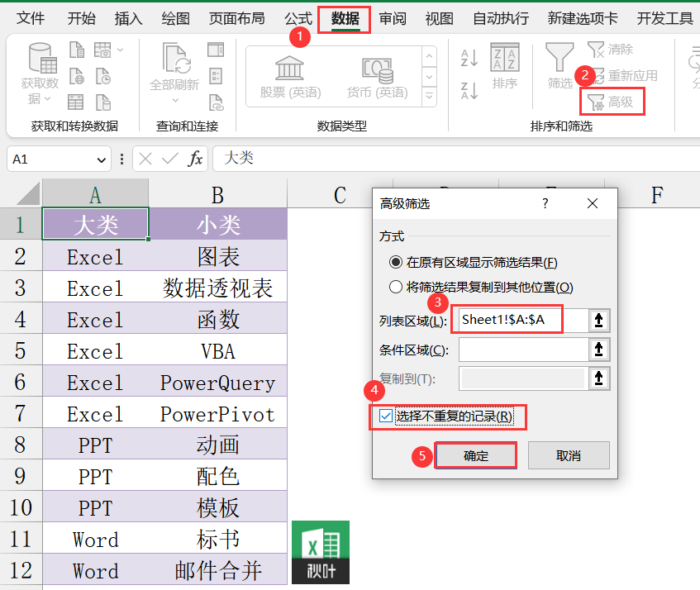
Task: Click the 重新应用 reapply icon
Action: pos(625,75)
